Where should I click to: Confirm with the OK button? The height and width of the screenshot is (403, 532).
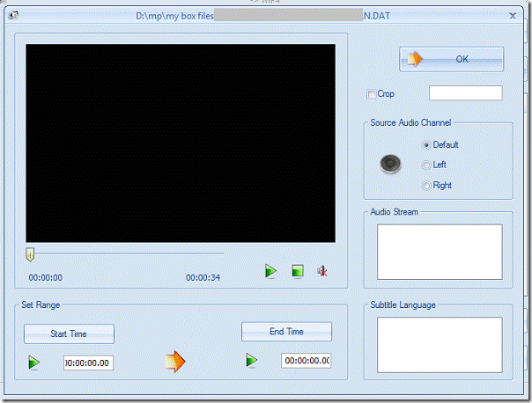click(451, 59)
